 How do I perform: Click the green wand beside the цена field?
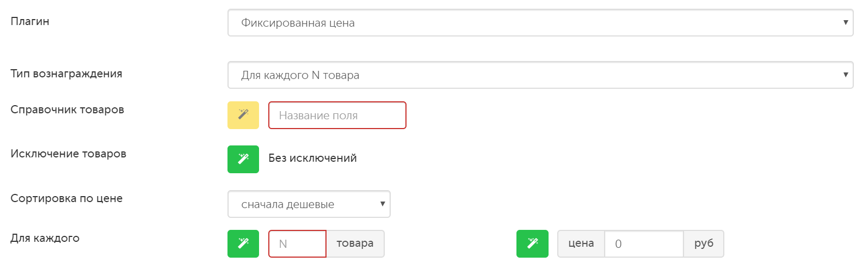[532, 243]
